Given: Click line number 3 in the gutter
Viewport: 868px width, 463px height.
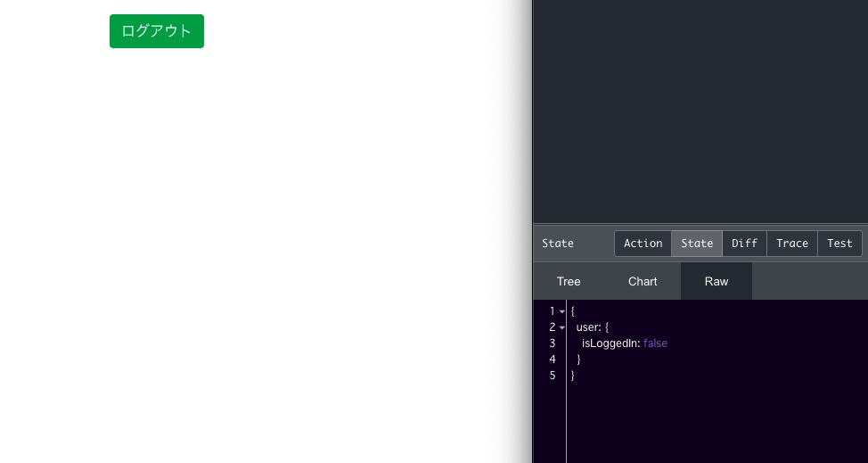Looking at the screenshot, I should tap(553, 343).
